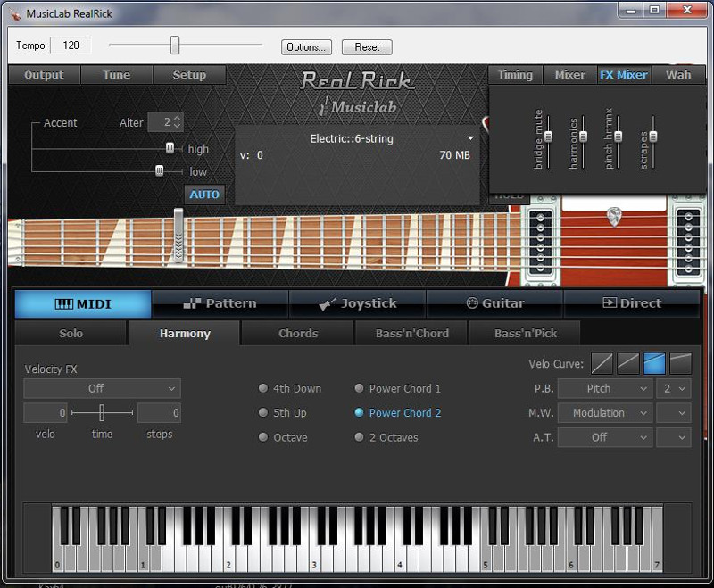Switch to the Solo tab
This screenshot has width=714, height=588.
(71, 333)
